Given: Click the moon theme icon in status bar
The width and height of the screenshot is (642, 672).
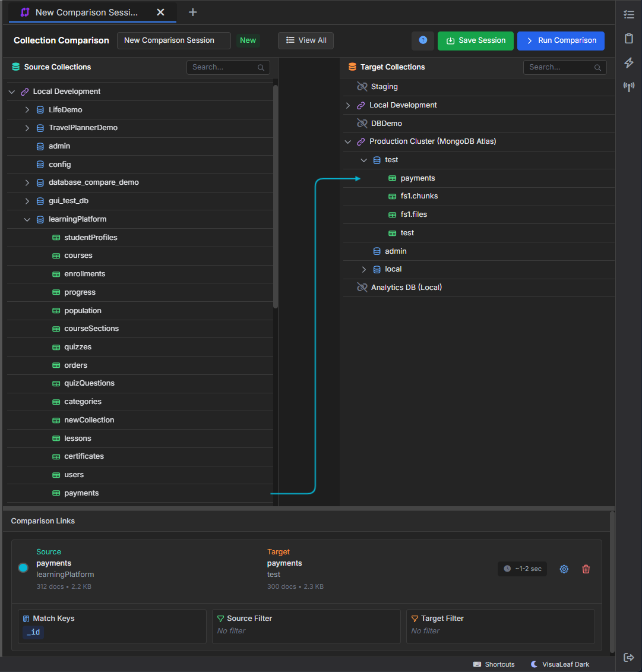Looking at the screenshot, I should (534, 664).
